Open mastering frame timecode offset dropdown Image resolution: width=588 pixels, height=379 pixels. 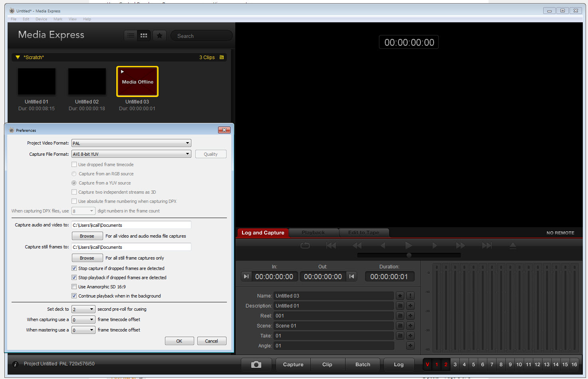click(83, 330)
